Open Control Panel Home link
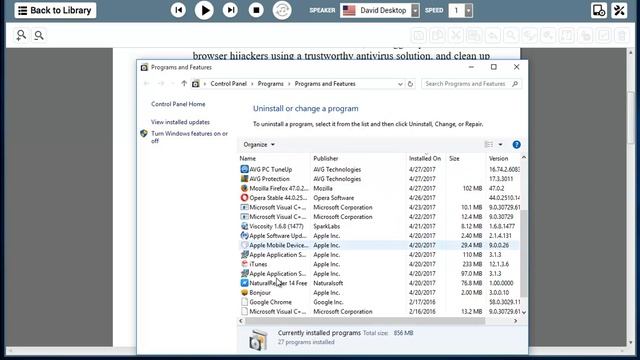This screenshot has height=360, width=640. pos(178,104)
